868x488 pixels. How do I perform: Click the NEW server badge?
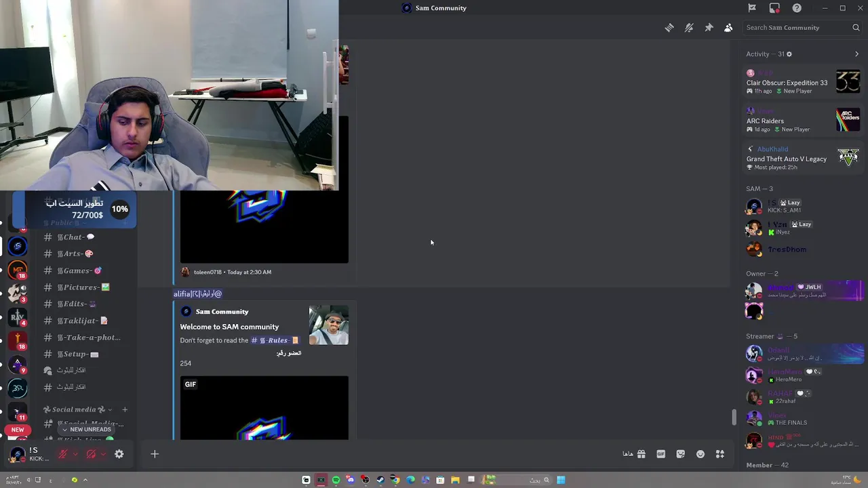tap(18, 430)
